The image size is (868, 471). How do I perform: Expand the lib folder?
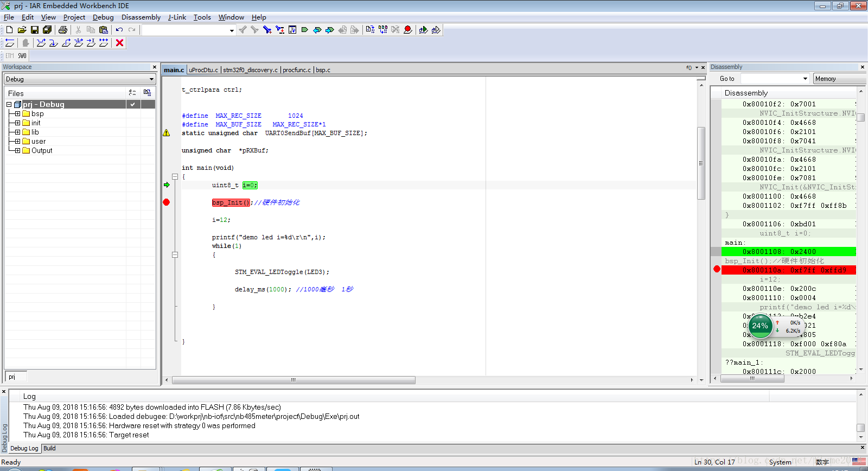17,132
